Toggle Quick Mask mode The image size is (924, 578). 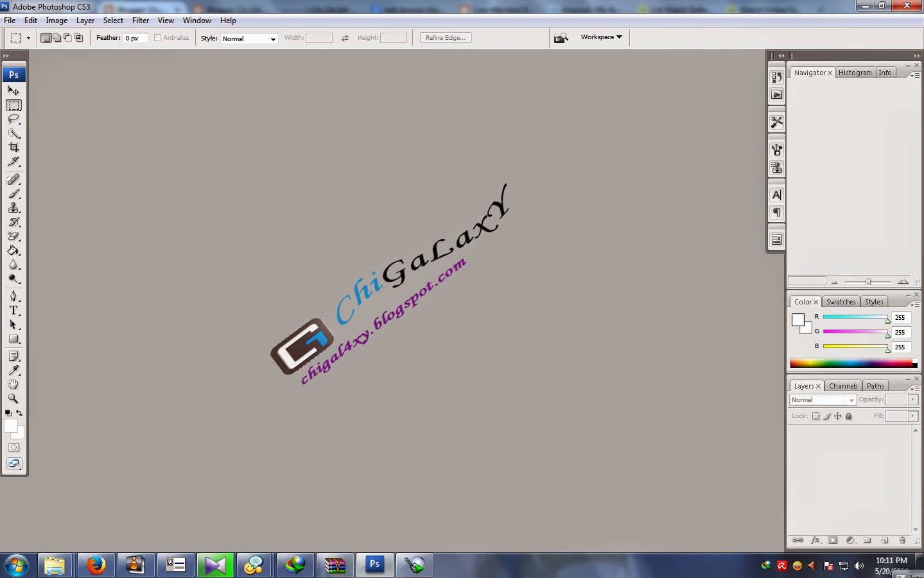pyautogui.click(x=13, y=447)
